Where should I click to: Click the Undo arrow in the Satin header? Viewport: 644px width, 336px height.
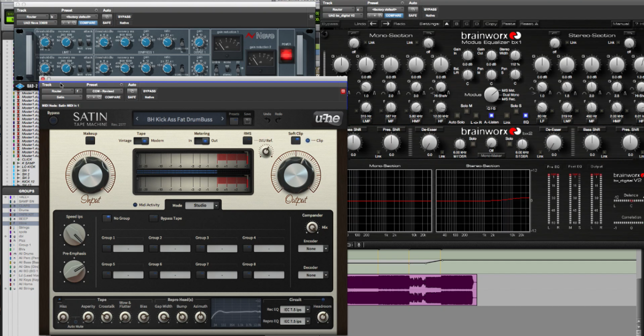coord(267,120)
